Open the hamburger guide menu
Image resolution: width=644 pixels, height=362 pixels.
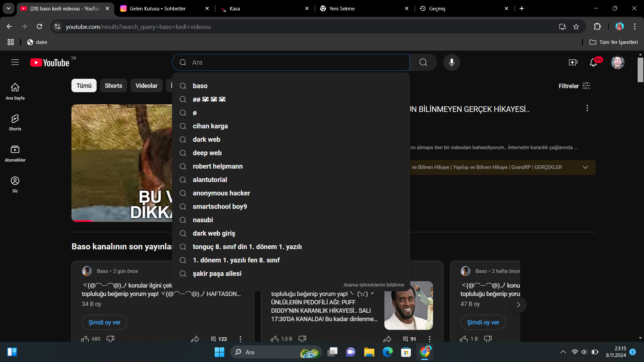coord(15,62)
